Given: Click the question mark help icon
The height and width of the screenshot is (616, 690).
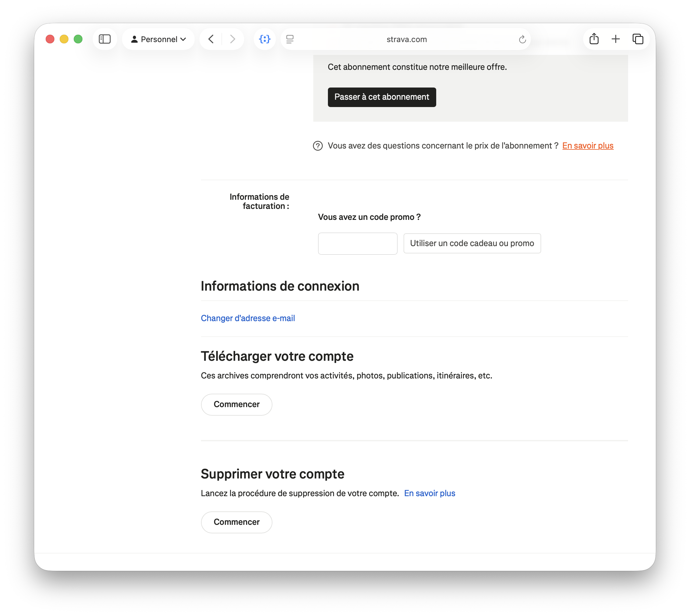Looking at the screenshot, I should pos(318,146).
